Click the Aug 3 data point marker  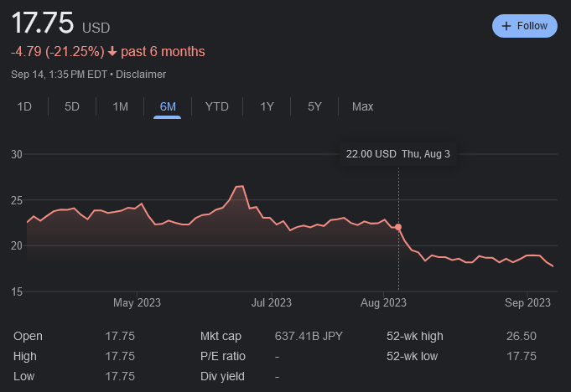398,227
